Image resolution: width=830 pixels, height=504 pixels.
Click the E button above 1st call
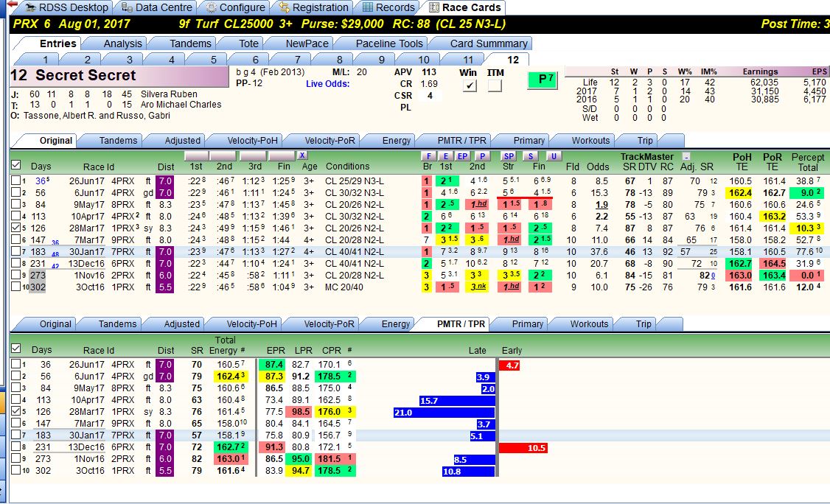tap(446, 155)
